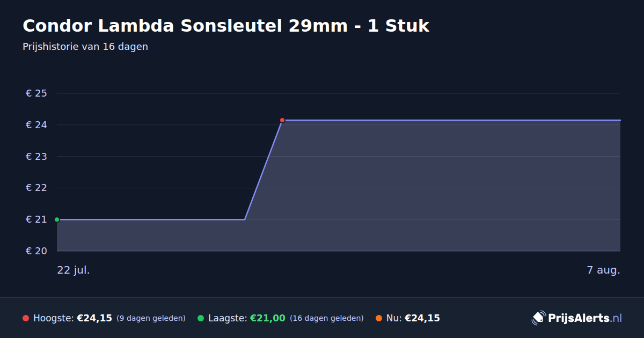
Task: Click the € 20 axis label
Action: [36, 251]
